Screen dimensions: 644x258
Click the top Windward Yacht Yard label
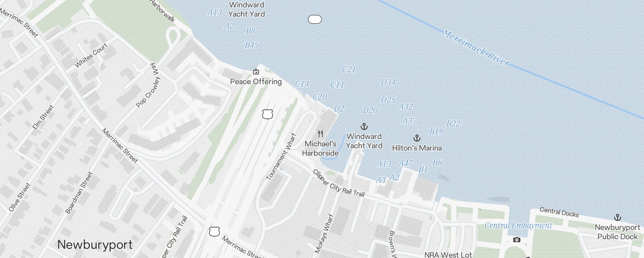[247, 9]
